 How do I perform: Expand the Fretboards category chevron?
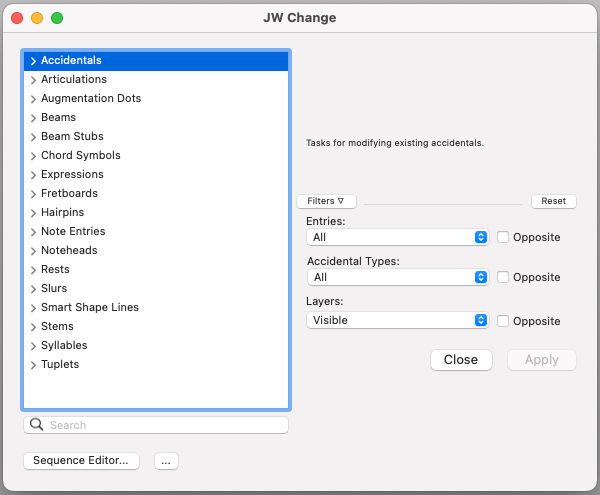(33, 194)
